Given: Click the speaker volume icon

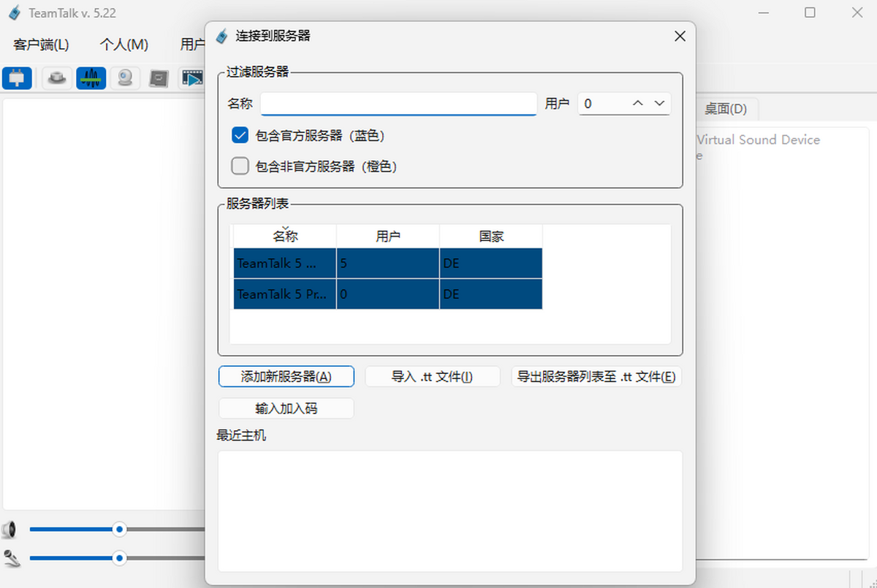Looking at the screenshot, I should pyautogui.click(x=10, y=530).
